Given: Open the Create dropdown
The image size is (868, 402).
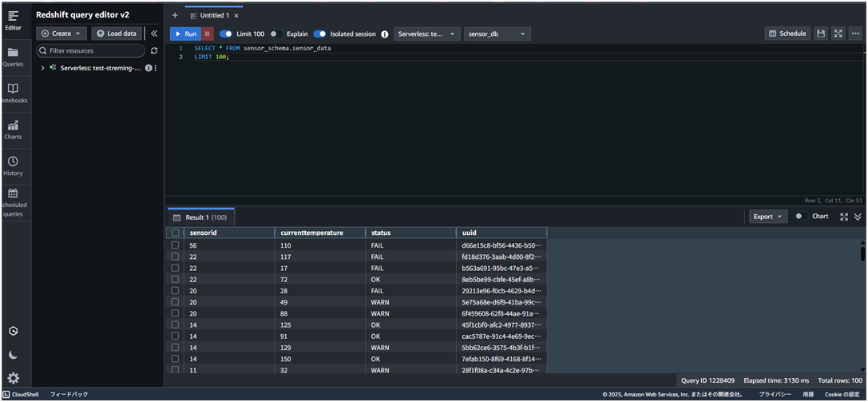Looking at the screenshot, I should click(x=61, y=34).
